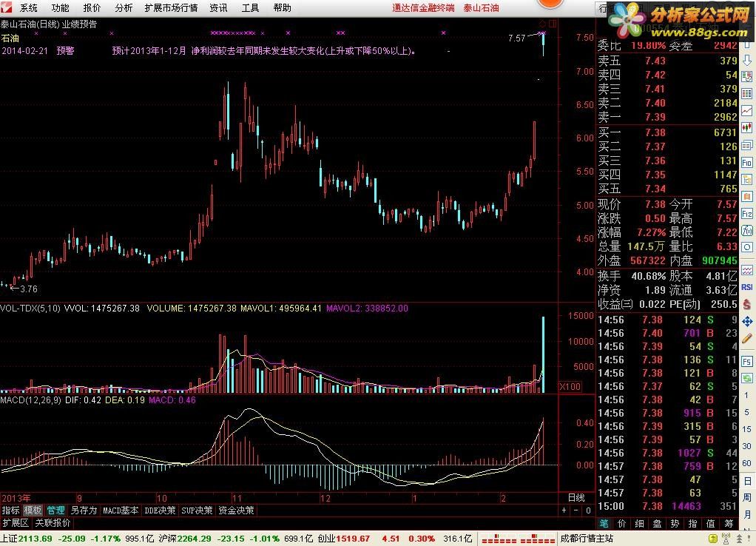This screenshot has height=546, width=756.
Task: Switch to 5-minute period
Action: [x=747, y=412]
